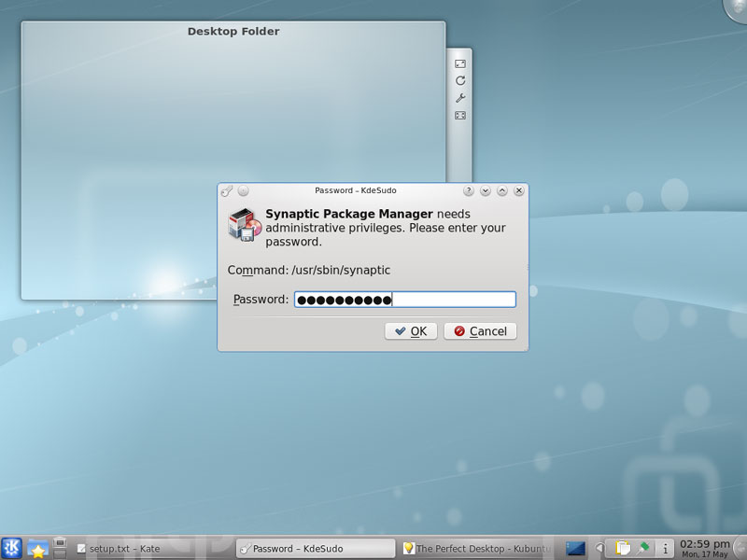Open the Plasma desktop toolbox in corner
This screenshot has width=747, height=560.
pyautogui.click(x=738, y=7)
